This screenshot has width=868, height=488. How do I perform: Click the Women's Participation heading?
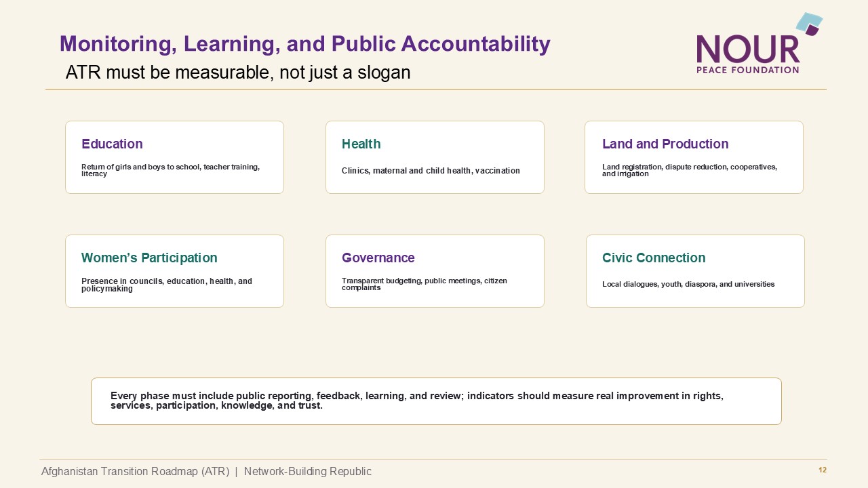coord(149,258)
